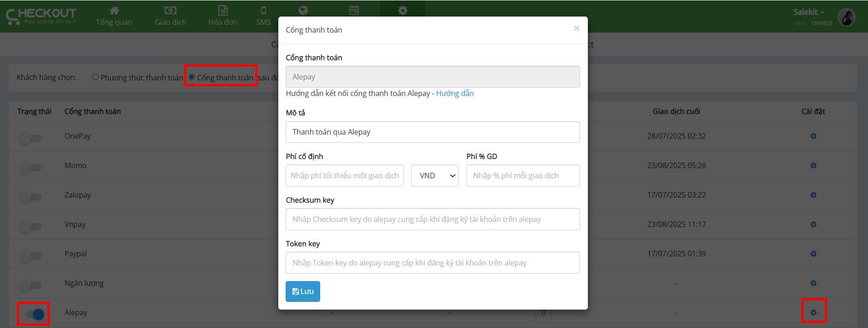Close the Cổng thanh toán dialog
The image size is (868, 328).
(576, 28)
